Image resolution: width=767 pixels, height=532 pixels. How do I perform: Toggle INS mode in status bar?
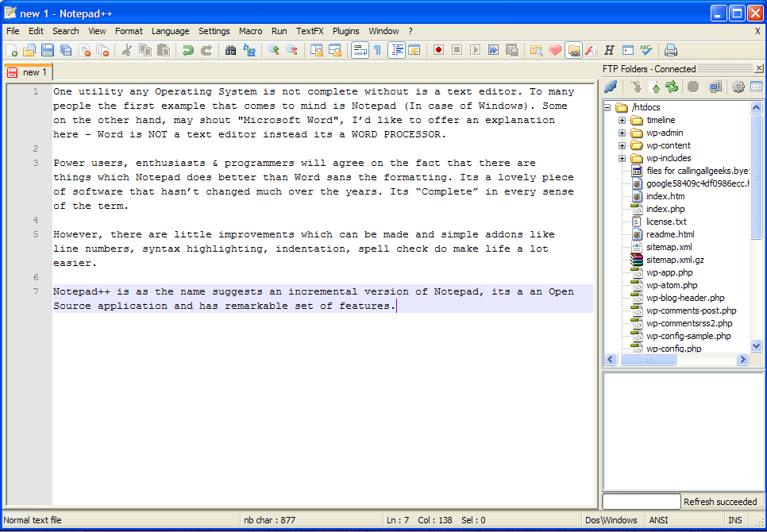734,520
